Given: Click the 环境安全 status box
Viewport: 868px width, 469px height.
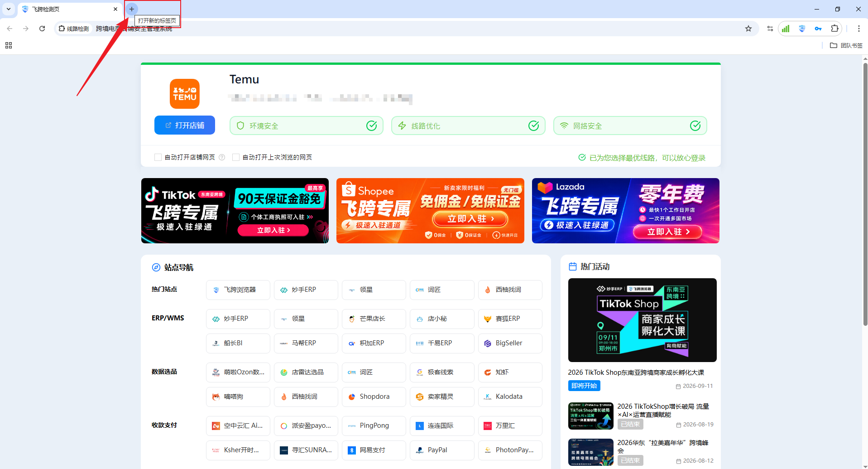Looking at the screenshot, I should (x=307, y=126).
